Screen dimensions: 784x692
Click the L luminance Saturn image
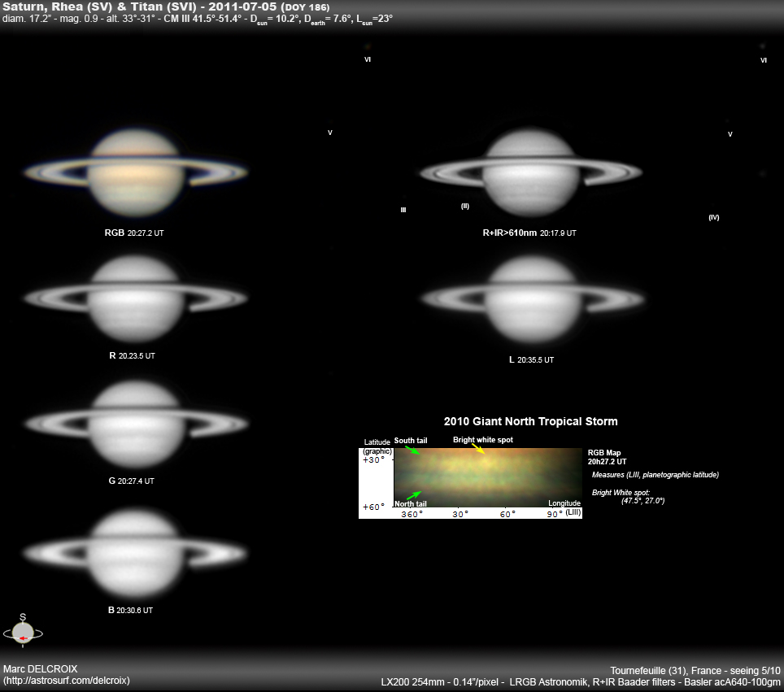pyautogui.click(x=533, y=299)
